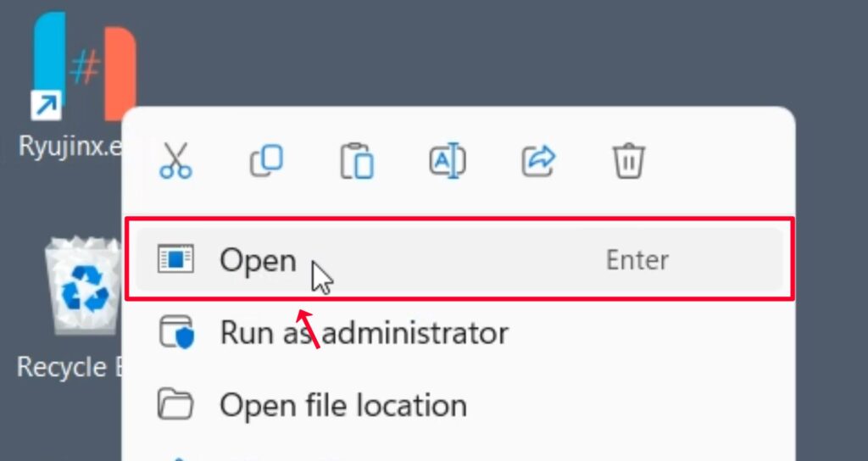Choose Run as administrator
This screenshot has width=868, height=461.
pos(364,333)
